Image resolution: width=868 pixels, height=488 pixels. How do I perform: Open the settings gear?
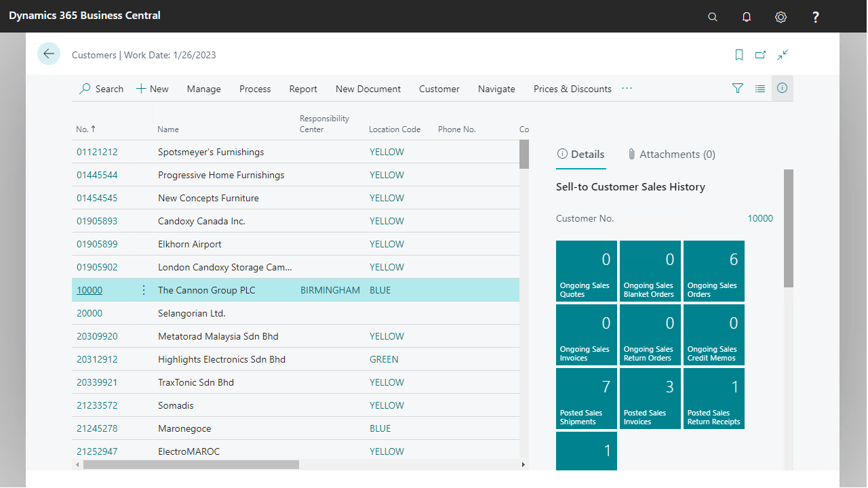[x=781, y=17]
